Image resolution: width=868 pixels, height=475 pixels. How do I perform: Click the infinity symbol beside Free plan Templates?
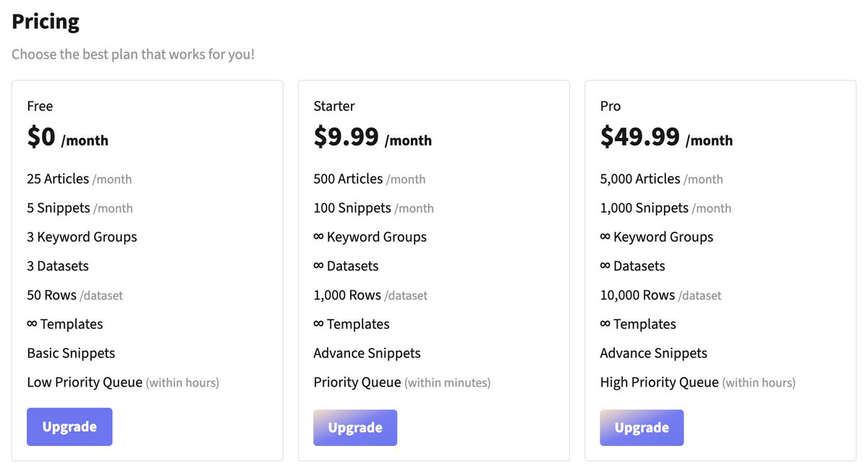(32, 324)
